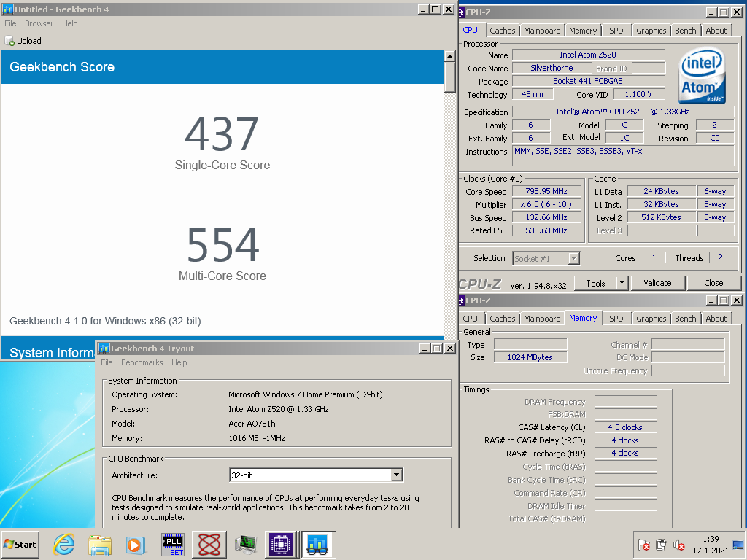Select Mainboard tab in bottom CPU-Z window
This screenshot has height=560, width=747.
pos(542,319)
